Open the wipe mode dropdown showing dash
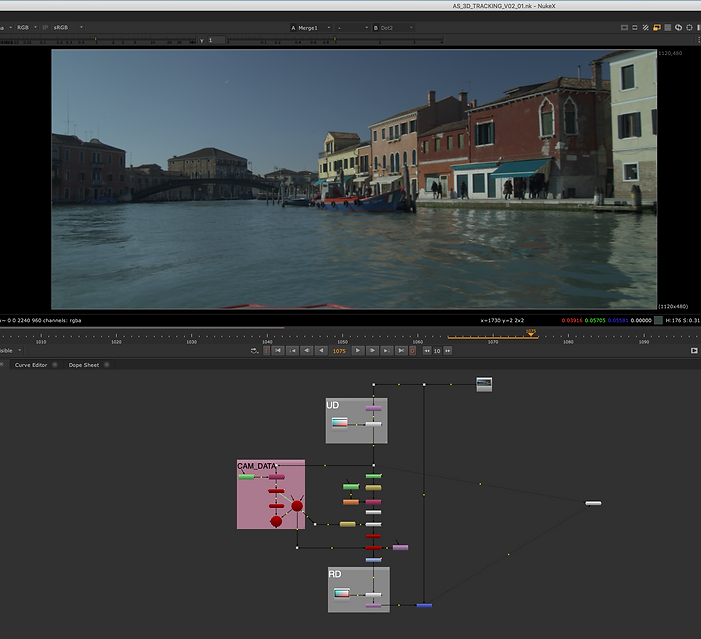The width and height of the screenshot is (701, 639). coord(353,28)
